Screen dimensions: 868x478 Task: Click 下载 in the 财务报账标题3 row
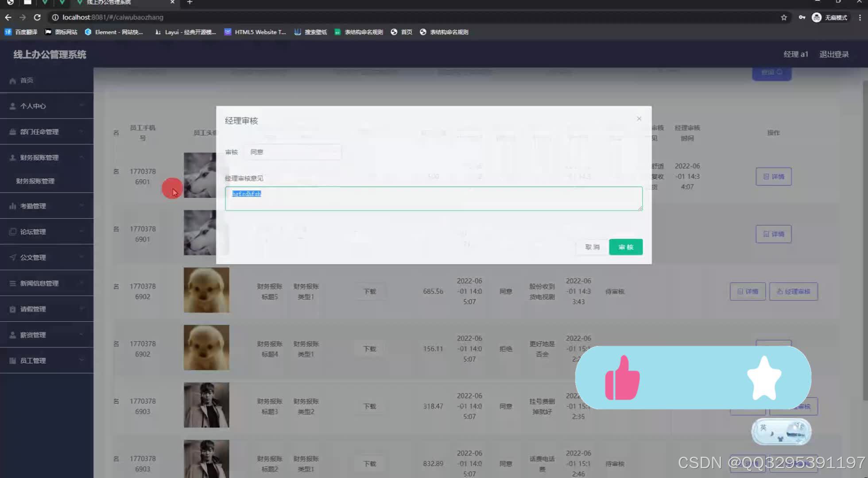pyautogui.click(x=370, y=406)
